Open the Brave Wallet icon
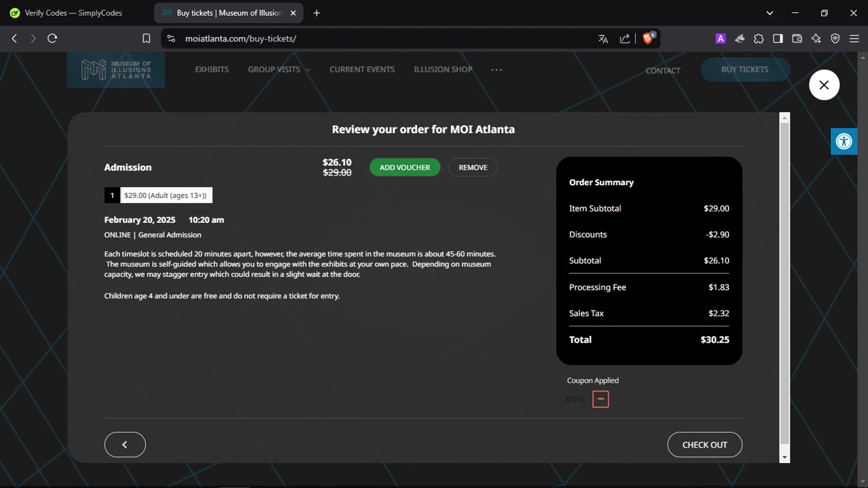Image resolution: width=868 pixels, height=488 pixels. pyautogui.click(x=797, y=38)
